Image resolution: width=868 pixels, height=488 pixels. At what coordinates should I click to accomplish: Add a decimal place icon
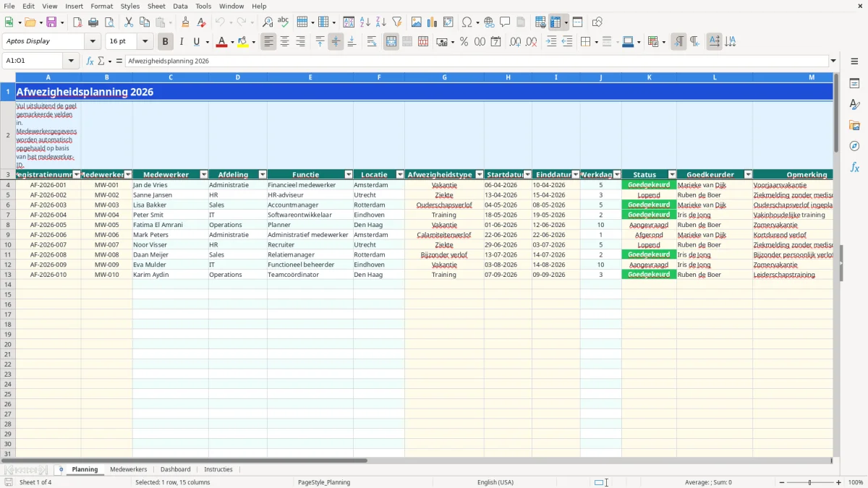(x=516, y=42)
